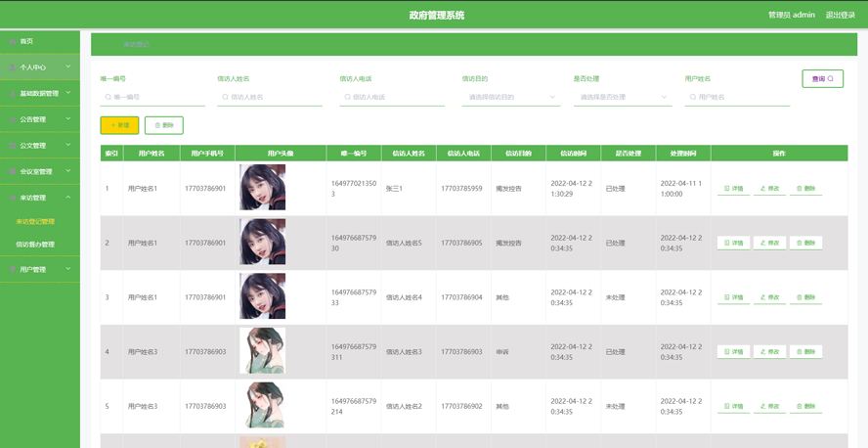Image resolution: width=868 pixels, height=448 pixels.
Task: Click the 会议室管理 sidebar icon
Action: (13, 172)
